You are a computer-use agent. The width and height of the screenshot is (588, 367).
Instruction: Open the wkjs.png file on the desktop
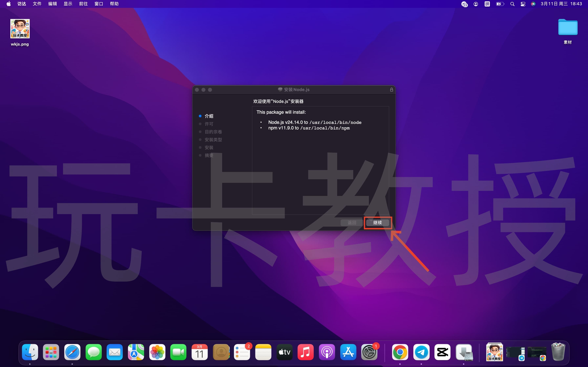(x=20, y=28)
